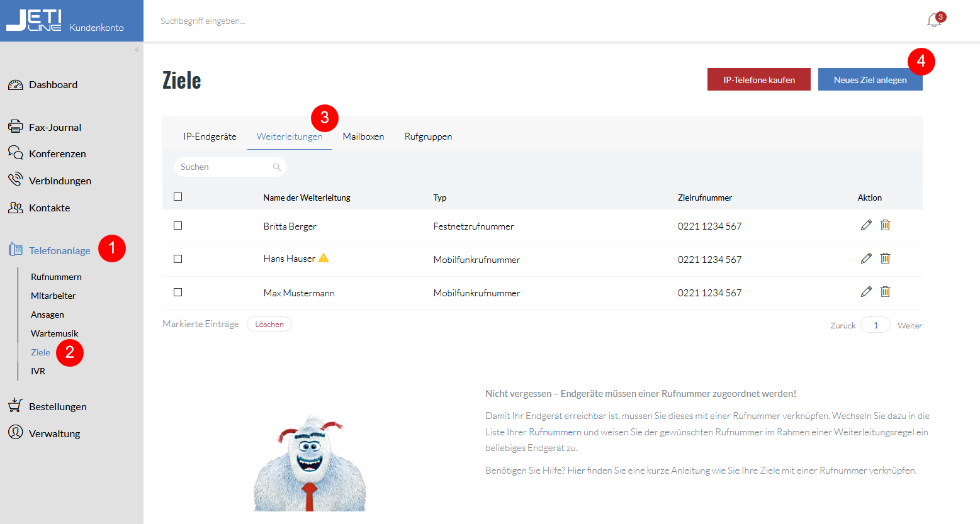Open the Rufgruppen tab

[428, 137]
